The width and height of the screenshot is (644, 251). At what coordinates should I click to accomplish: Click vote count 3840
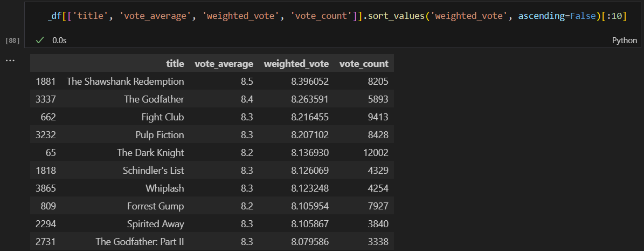click(x=378, y=224)
